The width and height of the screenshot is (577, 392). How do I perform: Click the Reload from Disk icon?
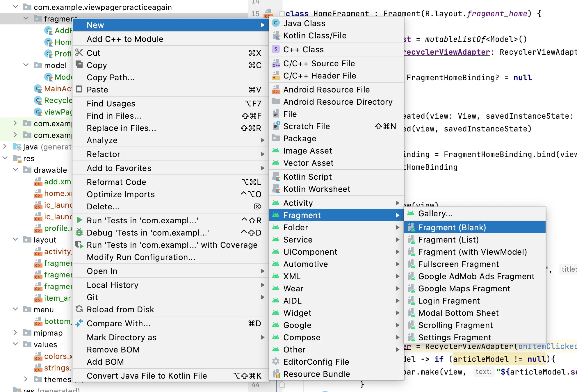(79, 309)
